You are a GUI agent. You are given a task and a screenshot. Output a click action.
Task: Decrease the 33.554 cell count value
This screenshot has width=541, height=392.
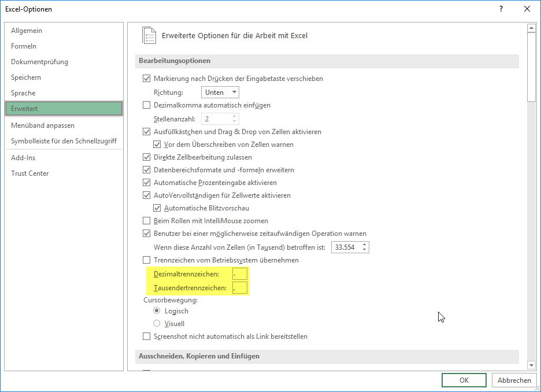(x=364, y=250)
